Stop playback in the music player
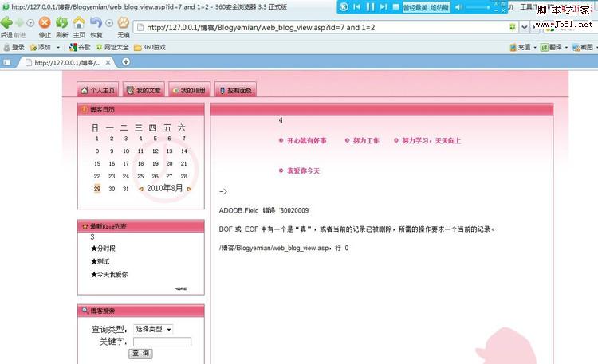The image size is (598, 364). (x=395, y=7)
